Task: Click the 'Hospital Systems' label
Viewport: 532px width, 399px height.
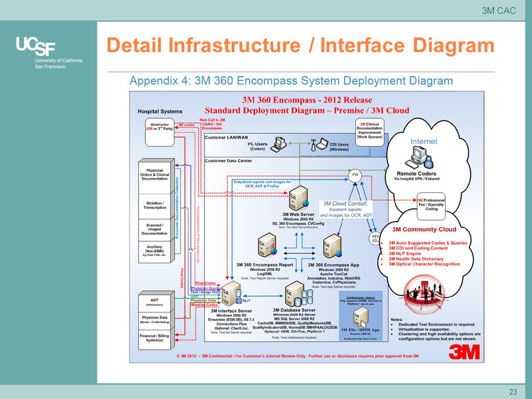Action: pyautogui.click(x=160, y=111)
